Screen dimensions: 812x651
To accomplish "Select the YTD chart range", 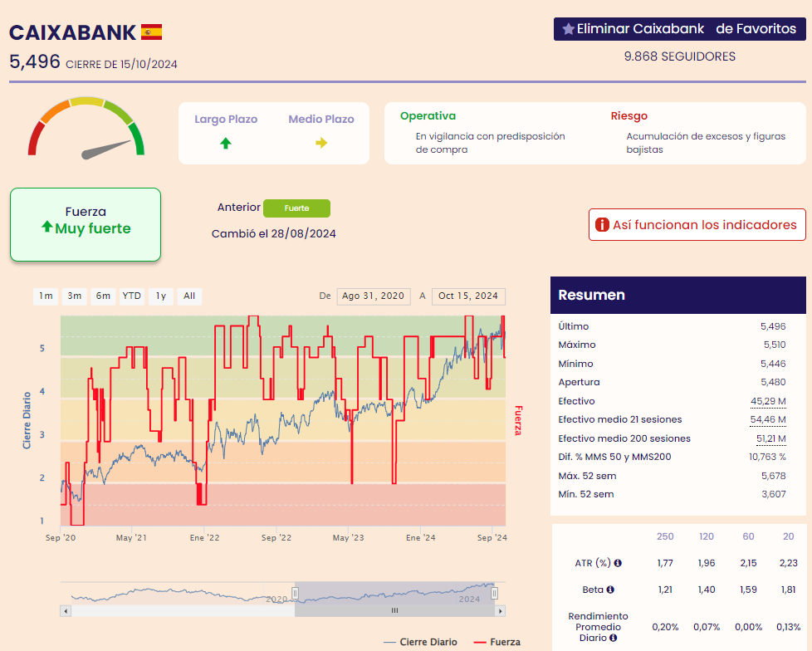I will tap(131, 296).
